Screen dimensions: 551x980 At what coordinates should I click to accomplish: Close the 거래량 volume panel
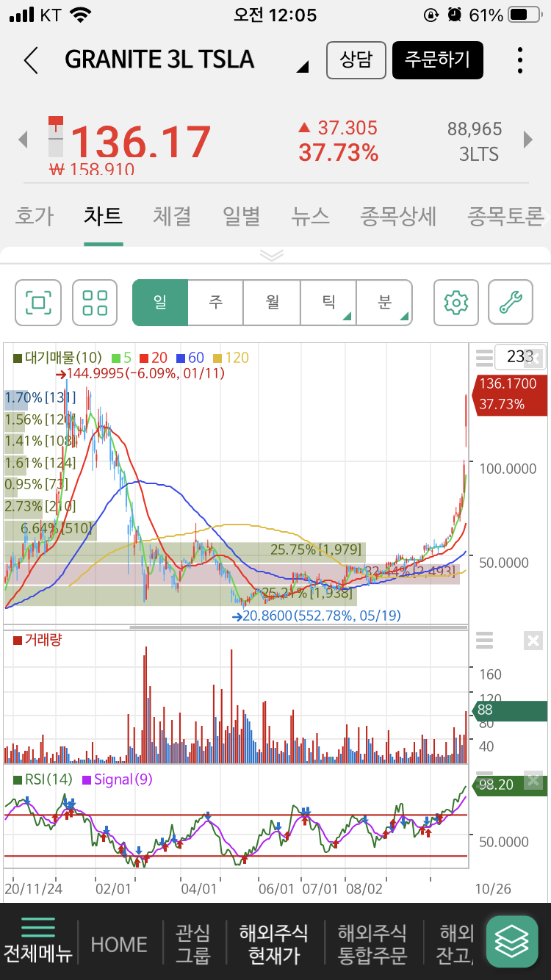(533, 641)
